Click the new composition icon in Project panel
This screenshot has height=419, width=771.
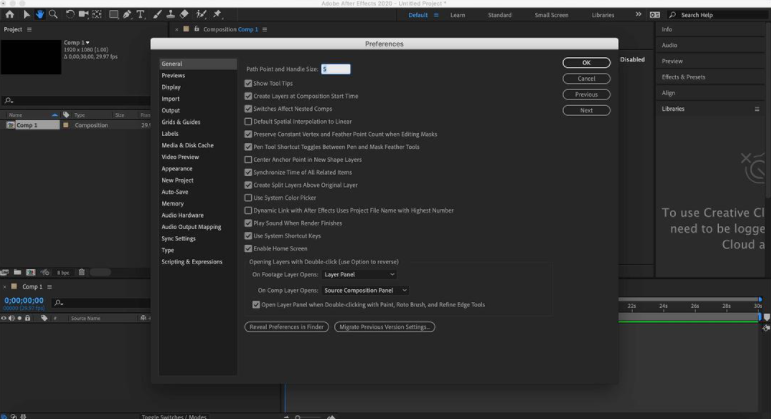tap(30, 272)
